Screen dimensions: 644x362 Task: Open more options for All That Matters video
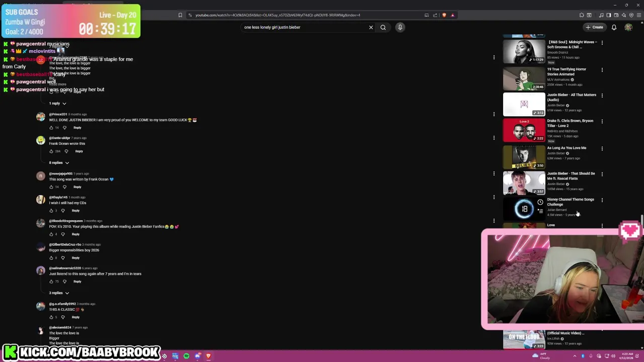click(602, 96)
